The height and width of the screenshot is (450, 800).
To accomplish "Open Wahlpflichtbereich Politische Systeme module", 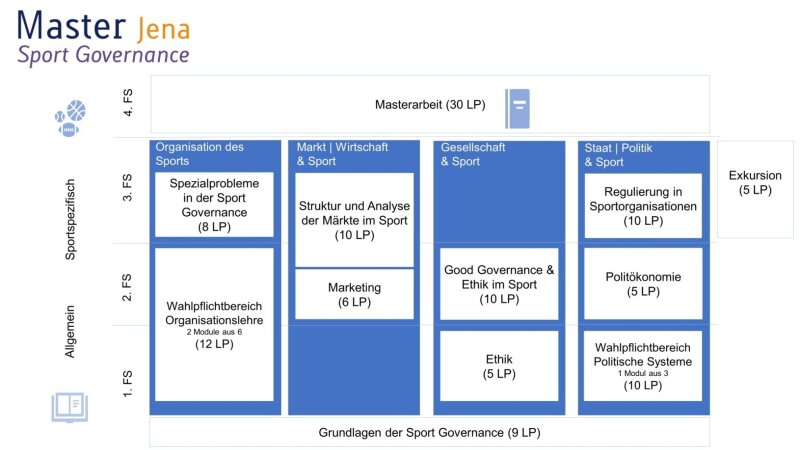I will 643,366.
